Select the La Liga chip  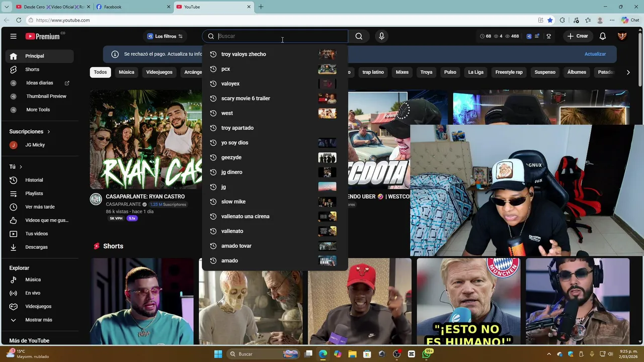475,72
